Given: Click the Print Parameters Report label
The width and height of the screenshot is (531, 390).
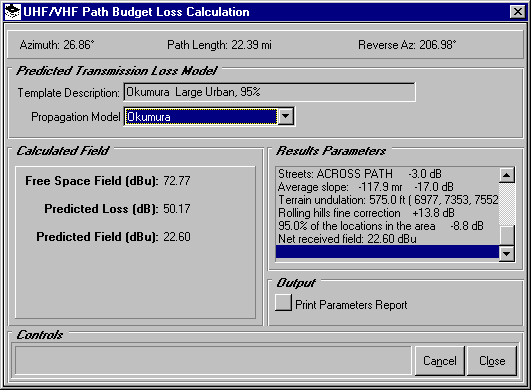Looking at the screenshot, I should coord(351,305).
